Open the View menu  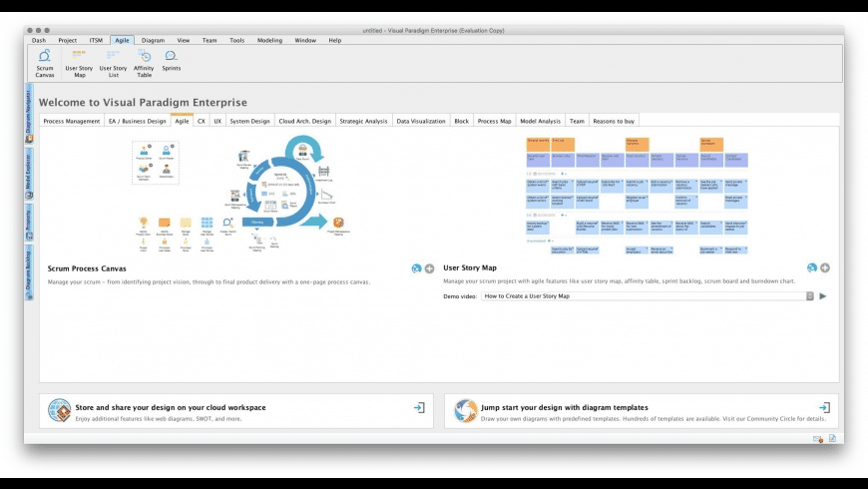tap(184, 41)
